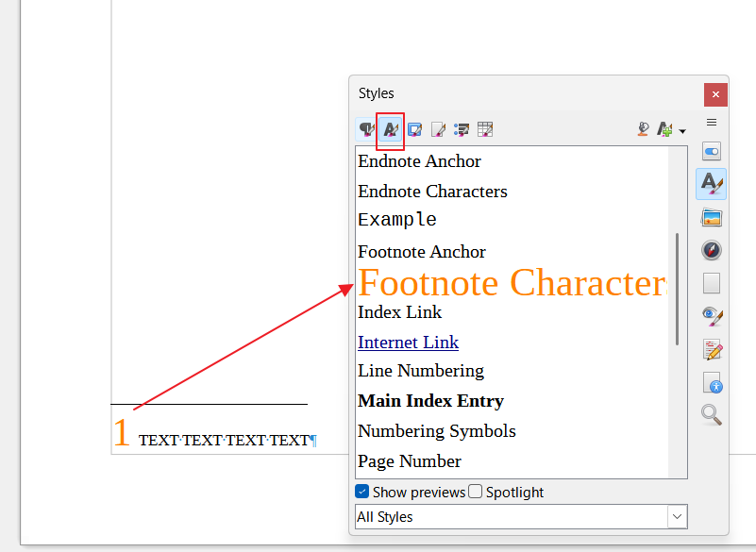The height and width of the screenshot is (552, 756).
Task: Switch to Character Styles icon
Action: point(390,129)
